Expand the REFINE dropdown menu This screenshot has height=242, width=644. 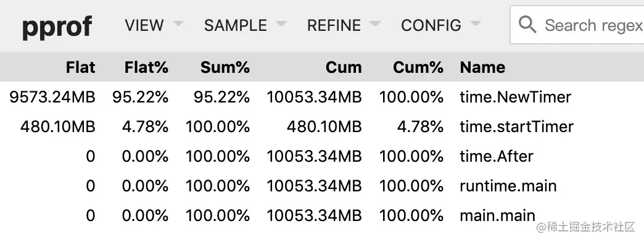tap(344, 25)
